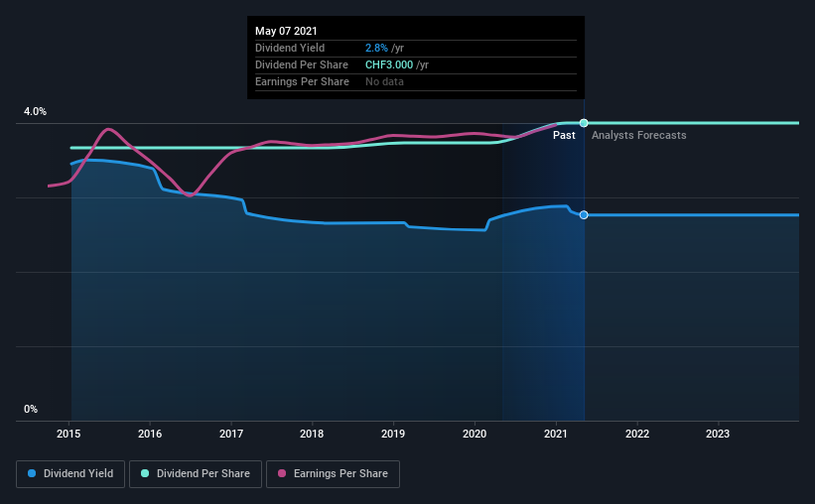Click the May 07 2021 tooltip header

[286, 31]
